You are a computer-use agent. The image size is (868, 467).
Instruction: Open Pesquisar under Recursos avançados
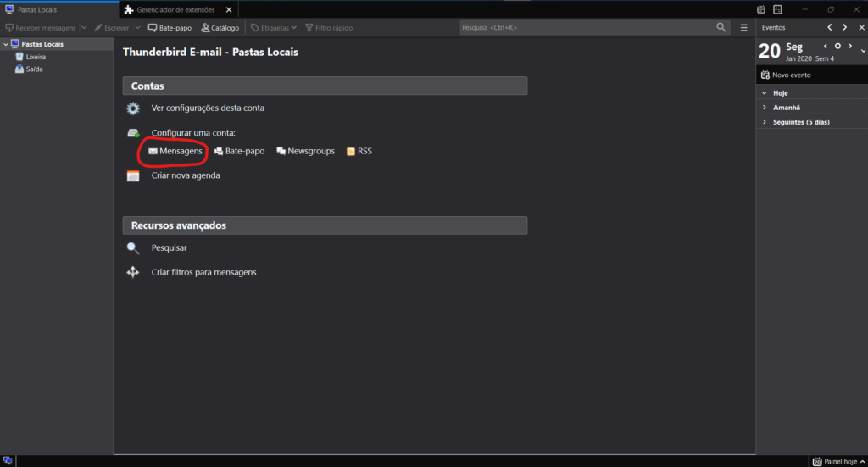pos(169,247)
